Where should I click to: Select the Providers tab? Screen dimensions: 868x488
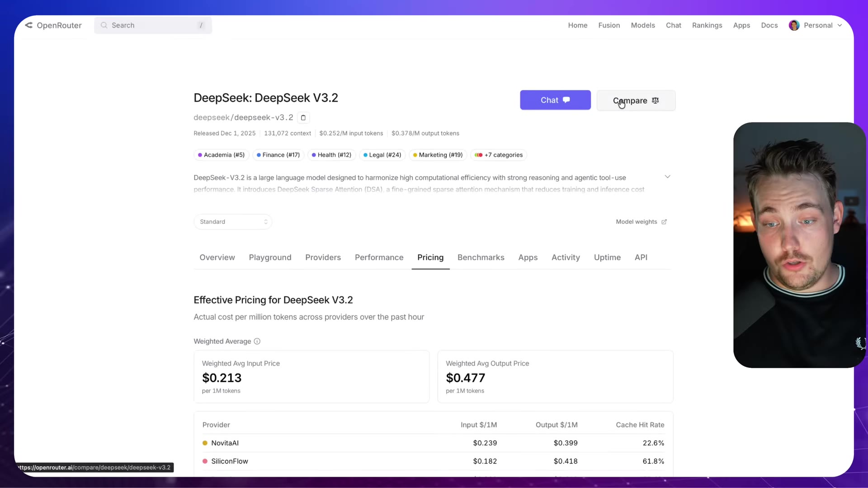pos(323,258)
